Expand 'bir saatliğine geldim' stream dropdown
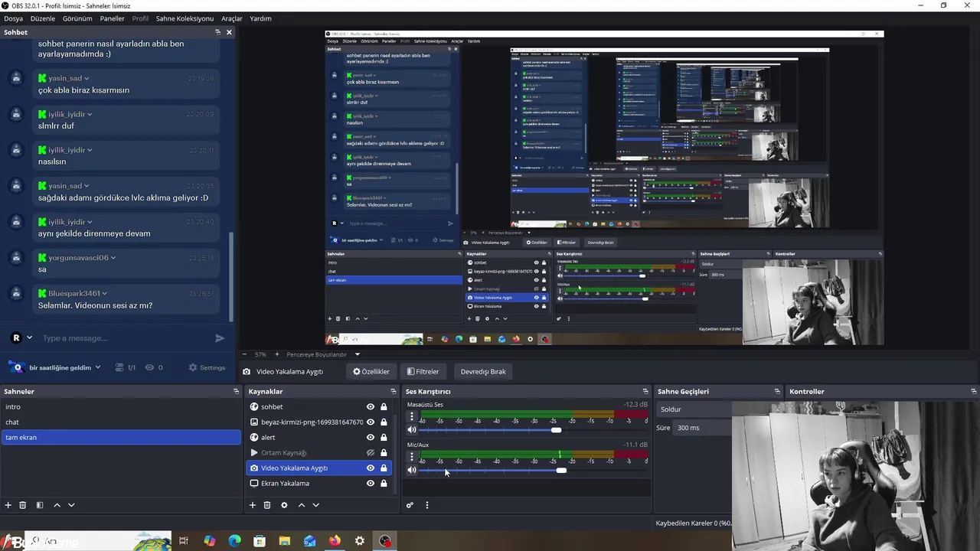Viewport: 980px width, 551px height. [x=98, y=367]
